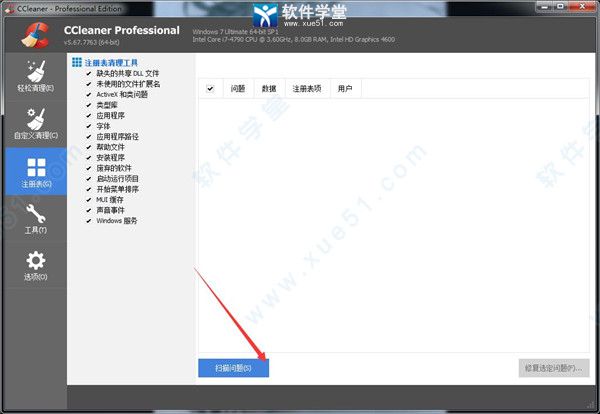600x414 pixels.
Task: Uncheck 缺失的共享 DLL 文件
Action: [89, 73]
